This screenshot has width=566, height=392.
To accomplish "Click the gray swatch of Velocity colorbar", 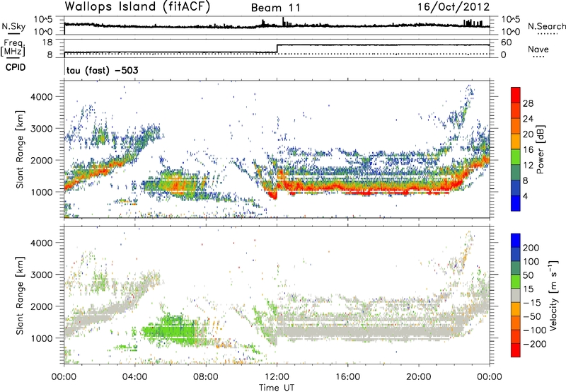I will pyautogui.click(x=516, y=295).
